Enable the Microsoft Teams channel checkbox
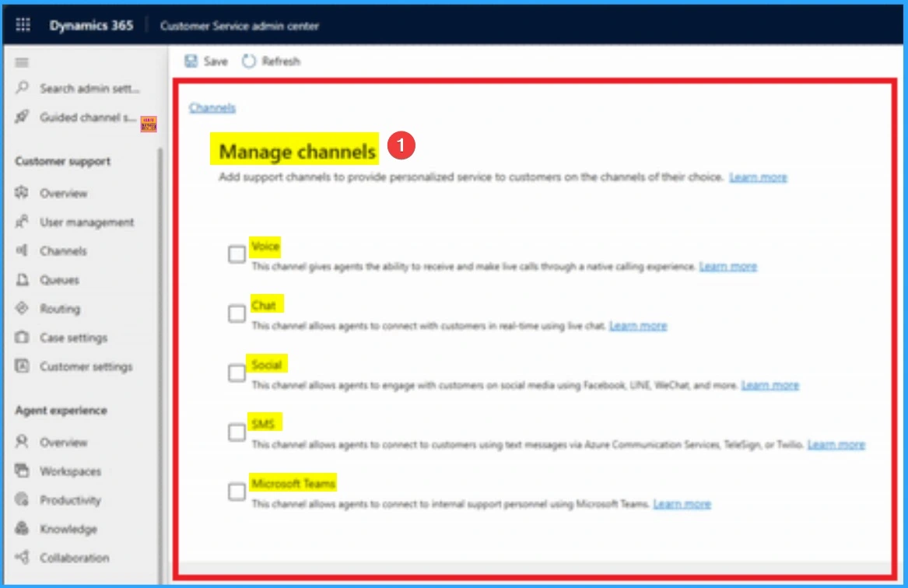The image size is (908, 588). pyautogui.click(x=237, y=492)
